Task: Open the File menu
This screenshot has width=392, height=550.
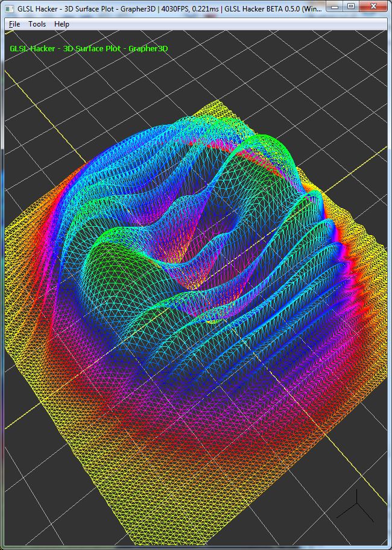Action: (x=14, y=24)
